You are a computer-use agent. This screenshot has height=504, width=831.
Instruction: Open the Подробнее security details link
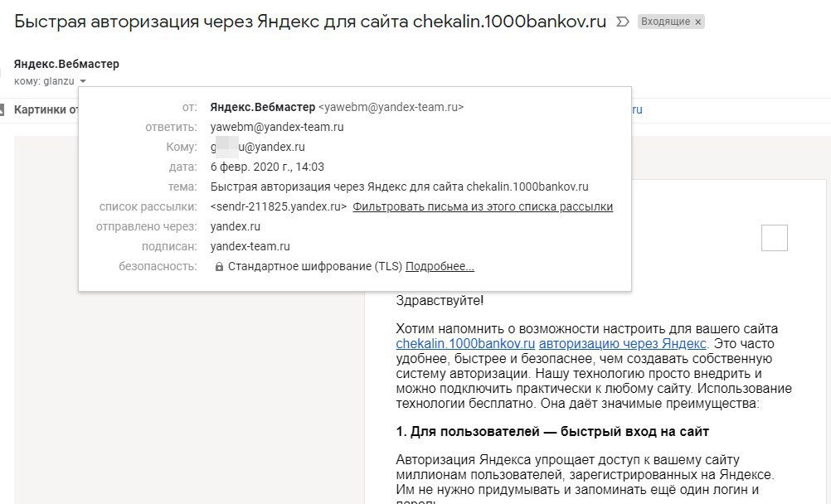[x=440, y=267]
